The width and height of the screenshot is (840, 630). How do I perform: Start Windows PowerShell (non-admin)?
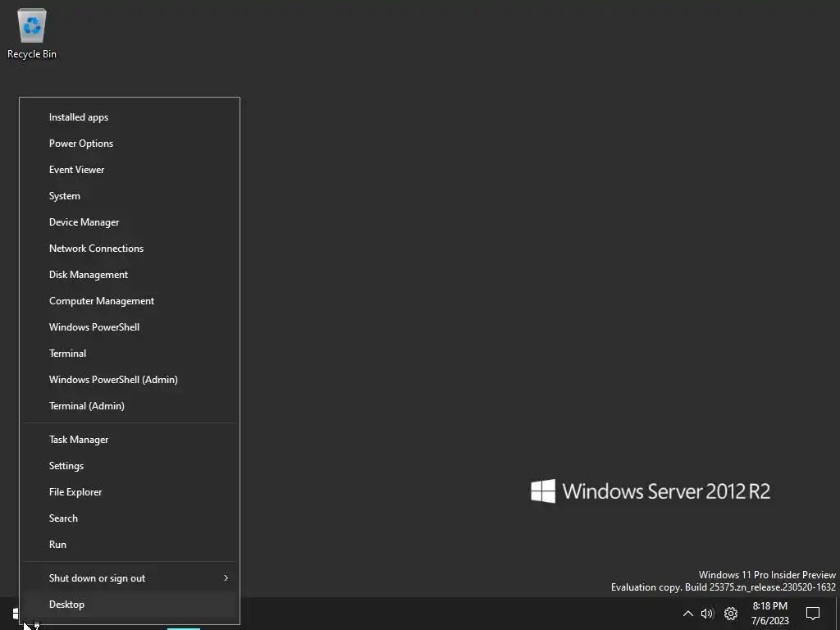coord(130,327)
